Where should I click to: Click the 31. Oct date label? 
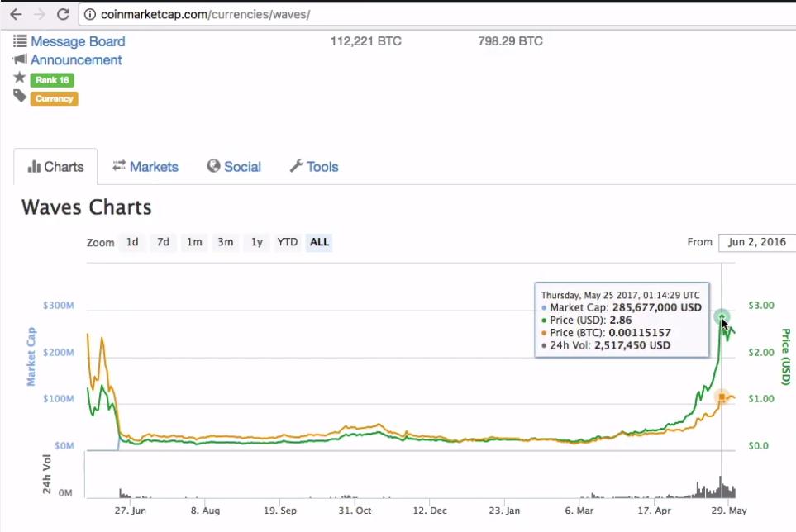355,511
